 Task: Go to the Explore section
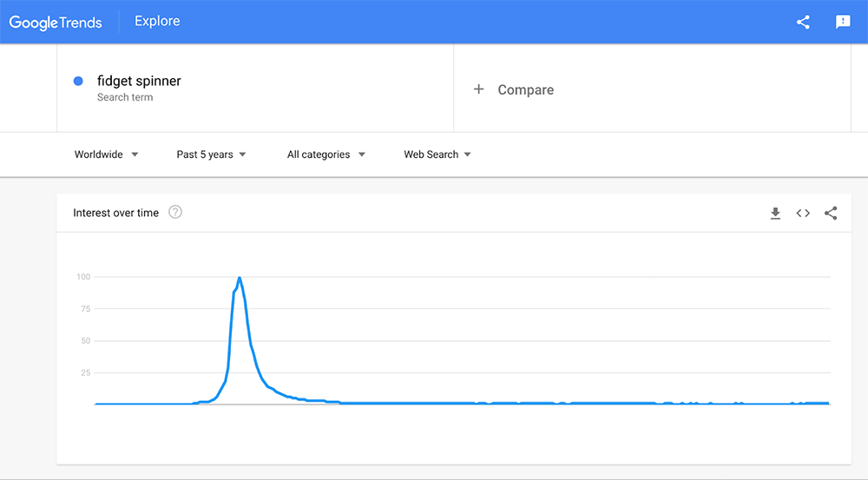[157, 22]
